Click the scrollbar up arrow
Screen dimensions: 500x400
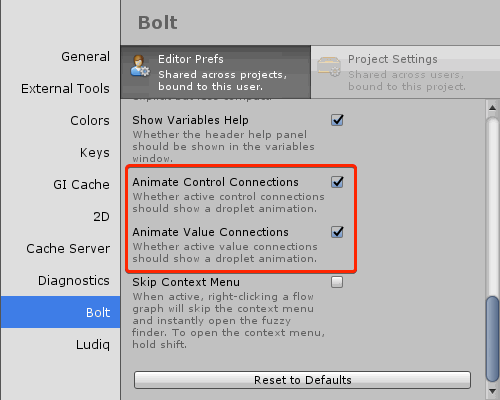[x=492, y=108]
